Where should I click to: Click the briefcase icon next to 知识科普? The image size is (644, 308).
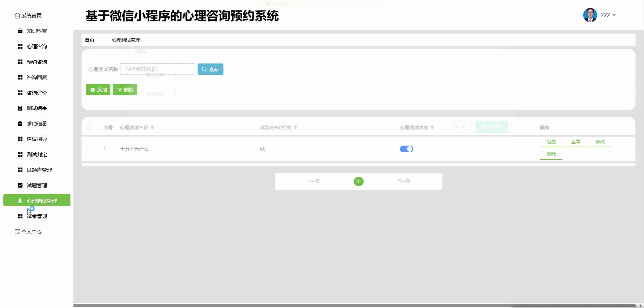20,31
